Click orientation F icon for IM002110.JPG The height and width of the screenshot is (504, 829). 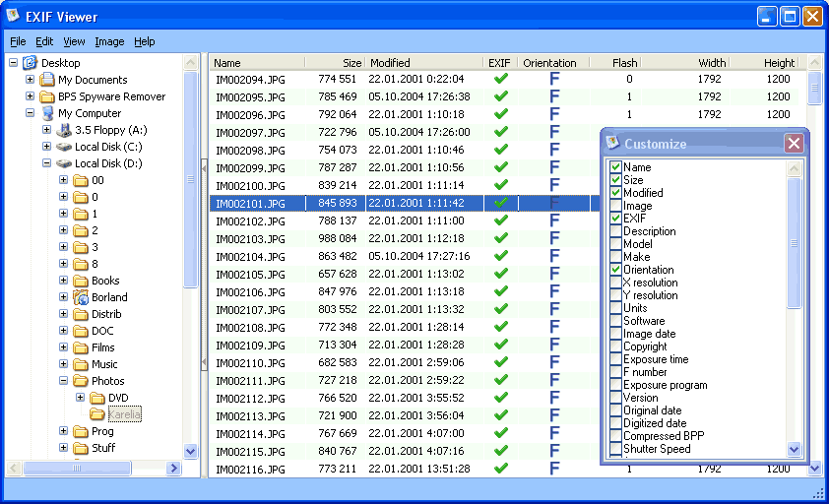[554, 363]
